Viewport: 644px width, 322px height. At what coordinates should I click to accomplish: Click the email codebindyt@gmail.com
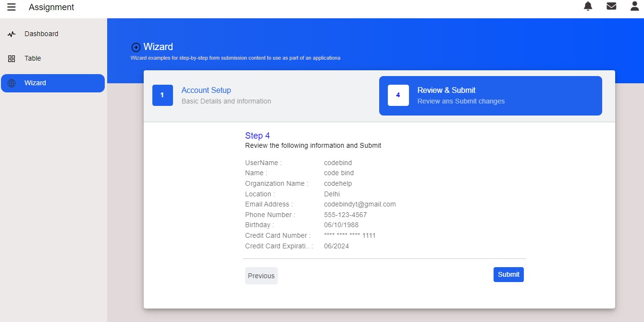[x=360, y=204]
